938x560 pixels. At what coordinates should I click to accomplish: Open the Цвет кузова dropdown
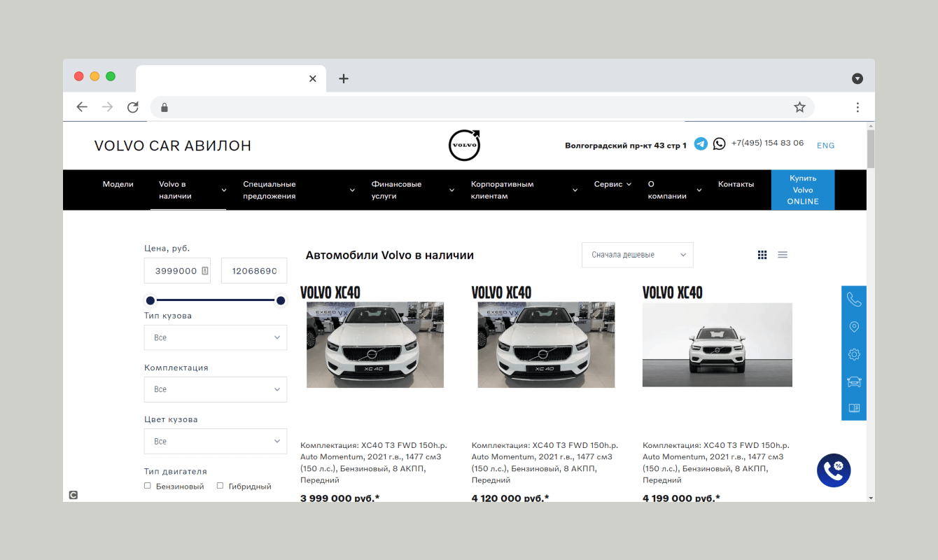tap(216, 442)
